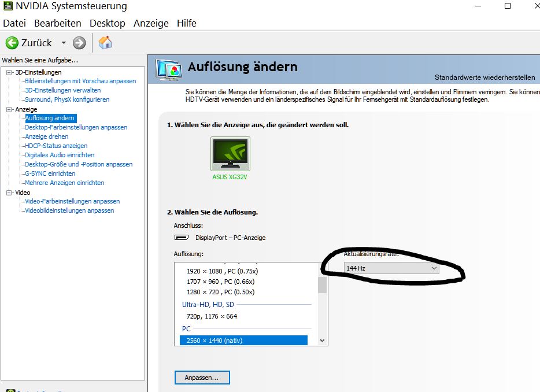Viewport: 540px width, 392px height.
Task: Open the Datei menu
Action: (x=14, y=23)
